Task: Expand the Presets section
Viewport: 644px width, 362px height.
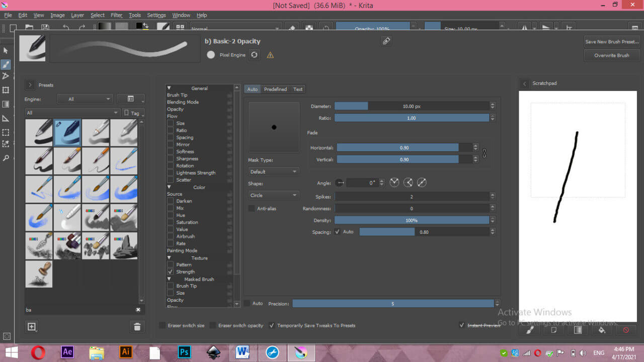Action: tap(30, 85)
